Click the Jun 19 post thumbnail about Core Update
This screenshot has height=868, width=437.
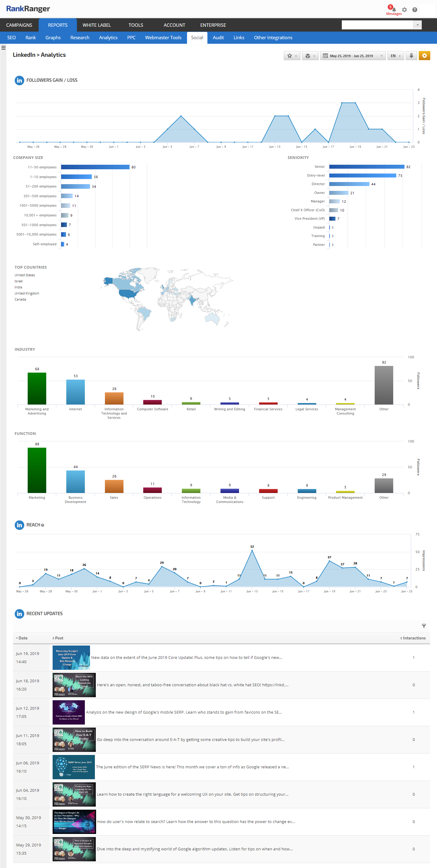71,657
